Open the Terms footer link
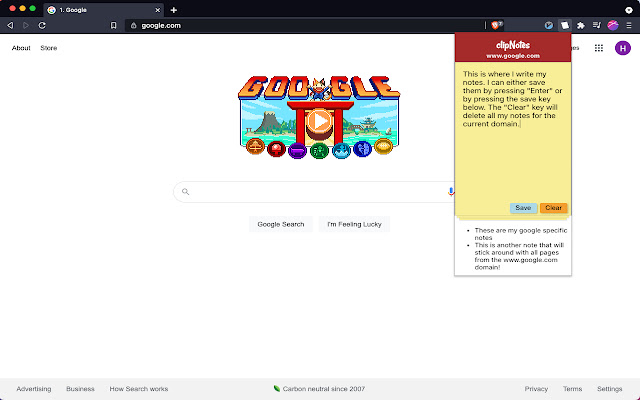640x400 pixels. 572,389
